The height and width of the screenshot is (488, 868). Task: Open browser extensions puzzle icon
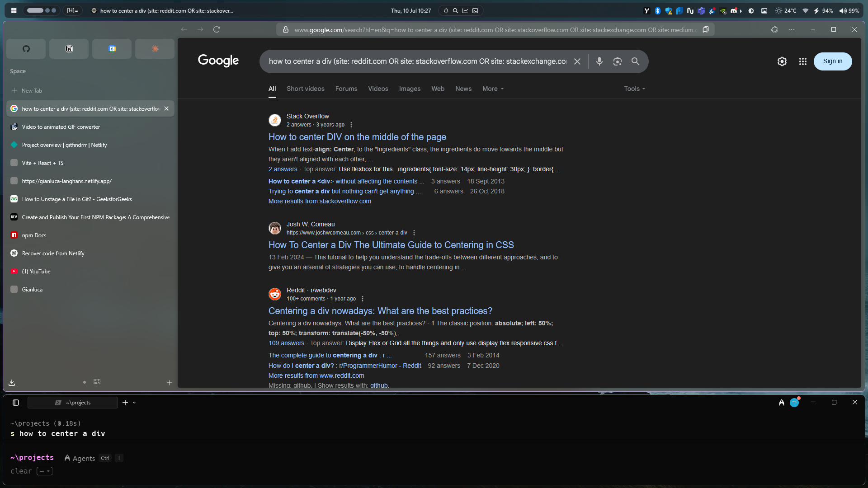tap(774, 29)
